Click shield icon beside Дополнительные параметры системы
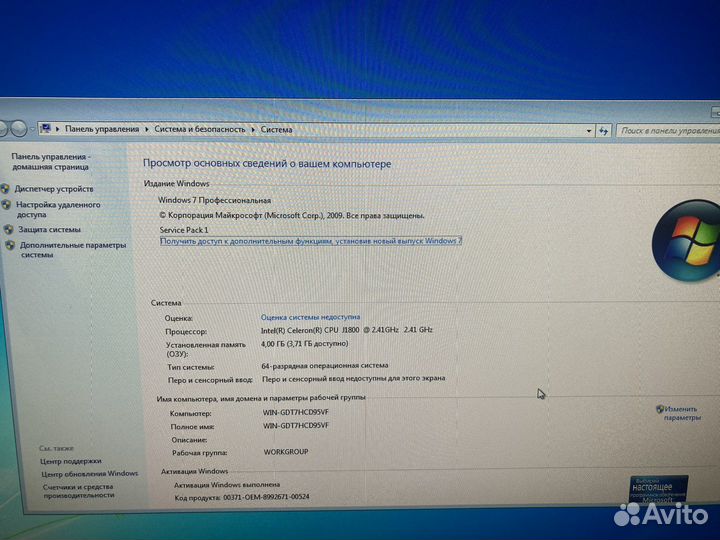 click(x=10, y=245)
